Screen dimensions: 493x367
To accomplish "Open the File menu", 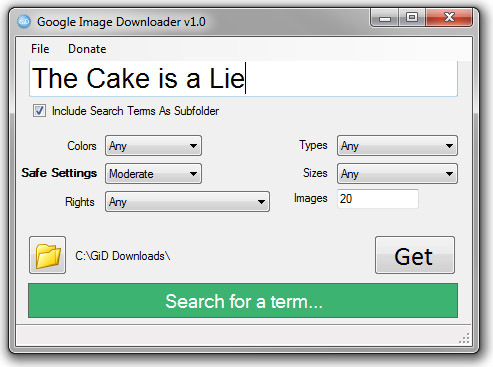I will [x=40, y=49].
